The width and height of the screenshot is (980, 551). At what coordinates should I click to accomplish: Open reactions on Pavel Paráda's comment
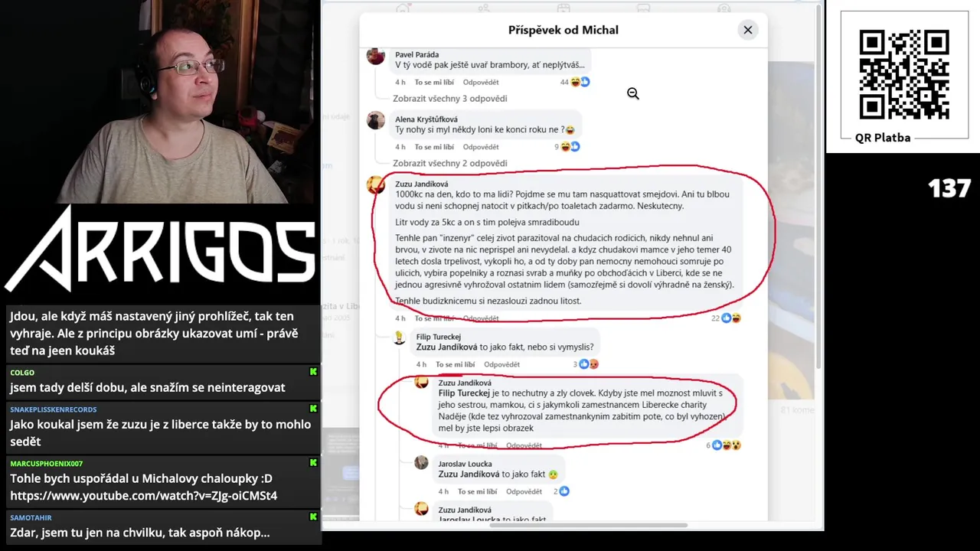coord(575,82)
